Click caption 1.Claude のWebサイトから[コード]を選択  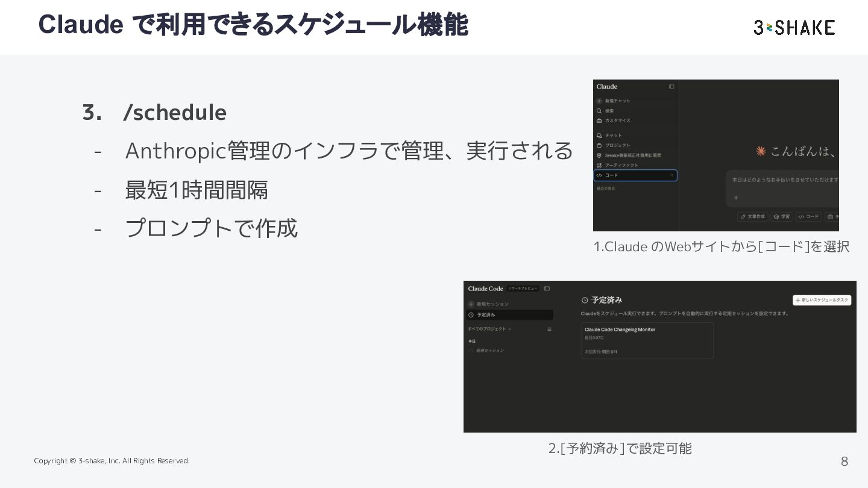(722, 246)
